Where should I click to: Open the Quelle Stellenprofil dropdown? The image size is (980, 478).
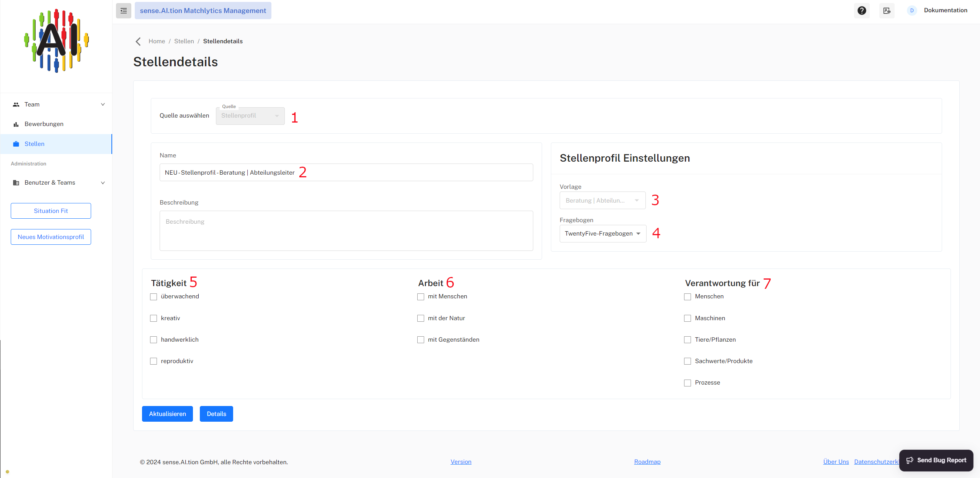click(250, 116)
